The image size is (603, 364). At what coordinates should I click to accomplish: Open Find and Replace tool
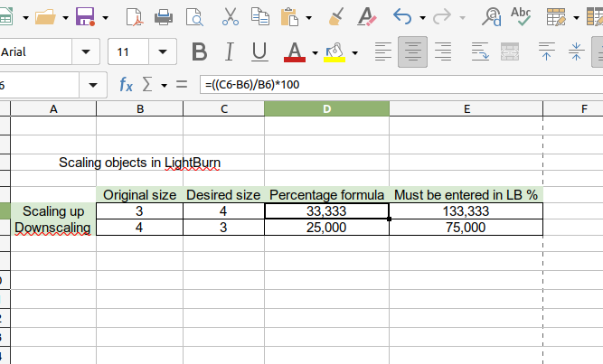[x=493, y=16]
